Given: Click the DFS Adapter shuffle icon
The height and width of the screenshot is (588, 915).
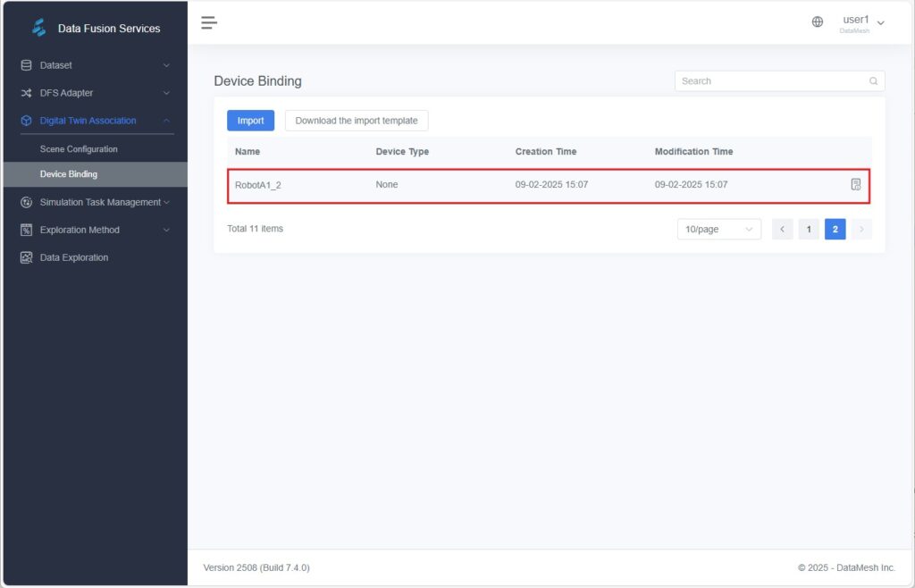Looking at the screenshot, I should [26, 93].
